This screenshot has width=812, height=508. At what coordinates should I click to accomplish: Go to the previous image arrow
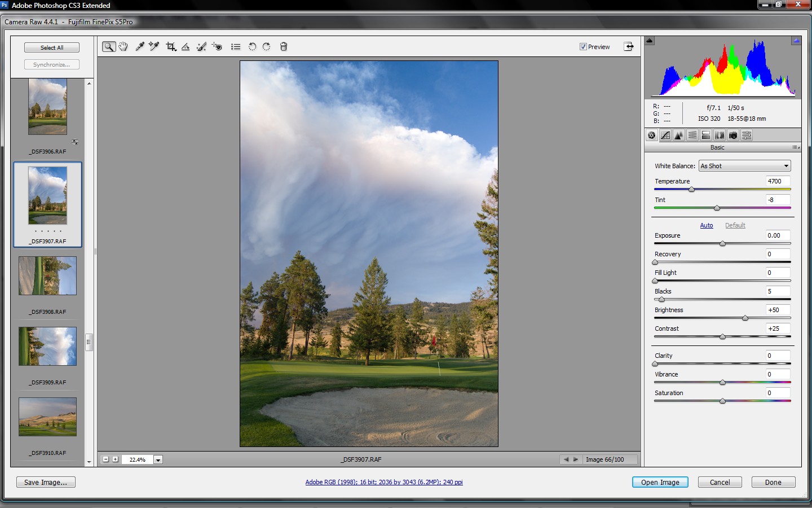tap(566, 459)
